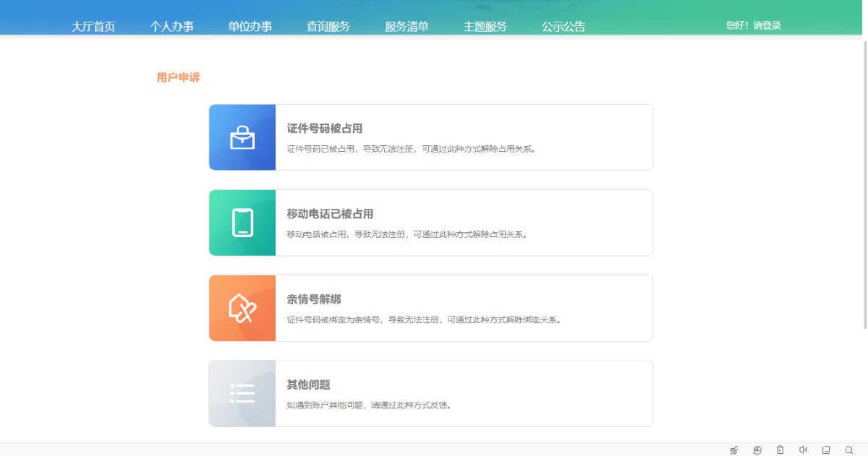This screenshot has width=868, height=456.
Task: Open 服务清单 in the navigation bar
Action: 407,27
